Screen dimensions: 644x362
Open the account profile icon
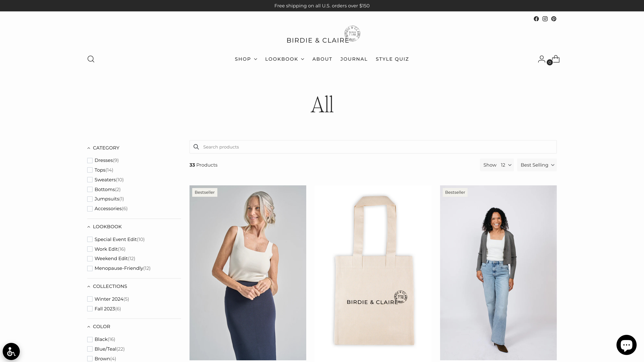542,59
